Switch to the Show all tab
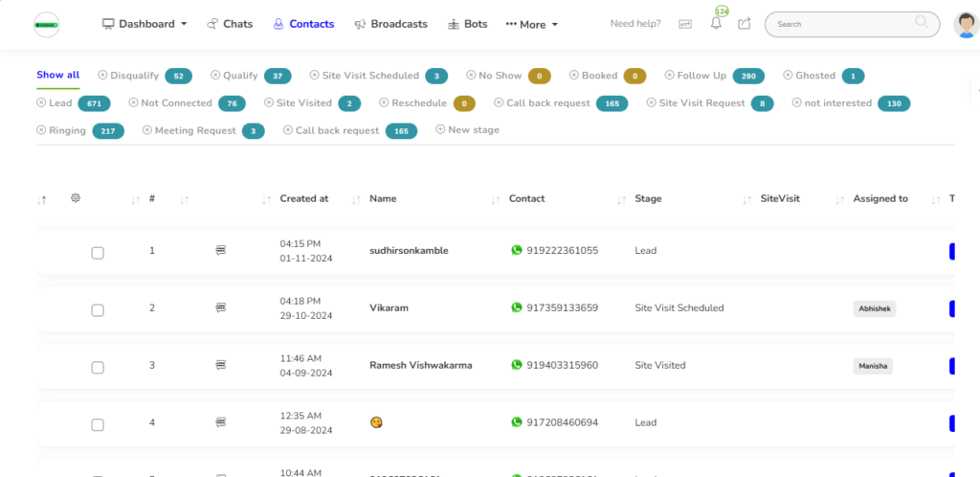Screen dimensions: 980x477 [x=58, y=75]
